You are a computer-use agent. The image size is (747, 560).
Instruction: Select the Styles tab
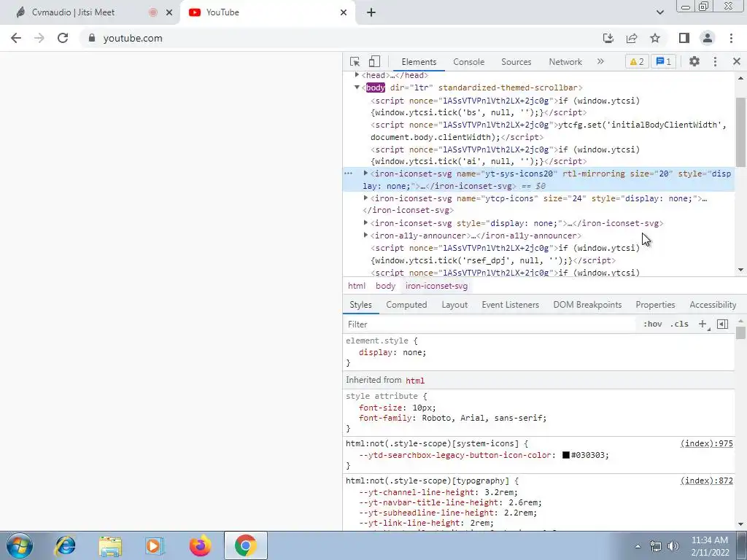pyautogui.click(x=360, y=305)
